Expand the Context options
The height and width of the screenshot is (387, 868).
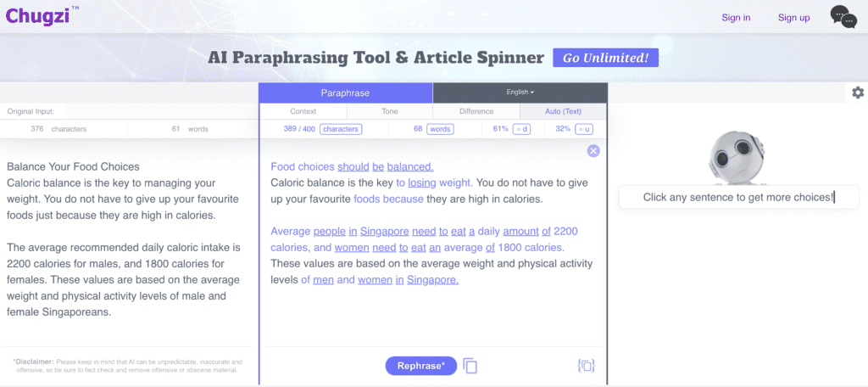coord(303,111)
